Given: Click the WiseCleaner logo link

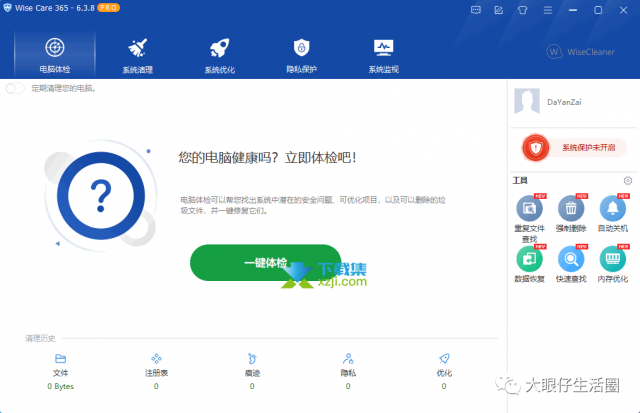Looking at the screenshot, I should (x=580, y=52).
